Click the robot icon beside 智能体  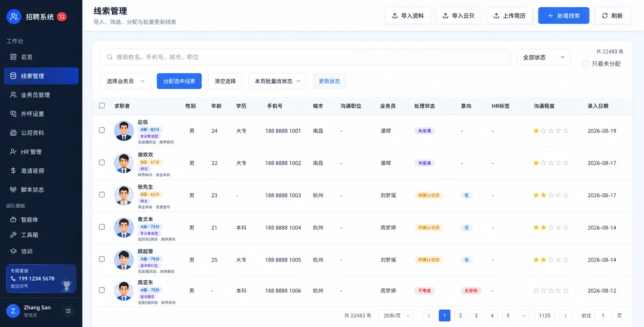(x=13, y=219)
